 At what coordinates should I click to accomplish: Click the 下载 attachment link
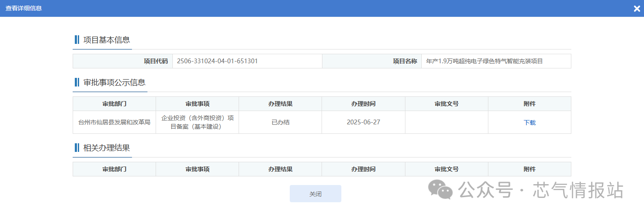click(529, 123)
